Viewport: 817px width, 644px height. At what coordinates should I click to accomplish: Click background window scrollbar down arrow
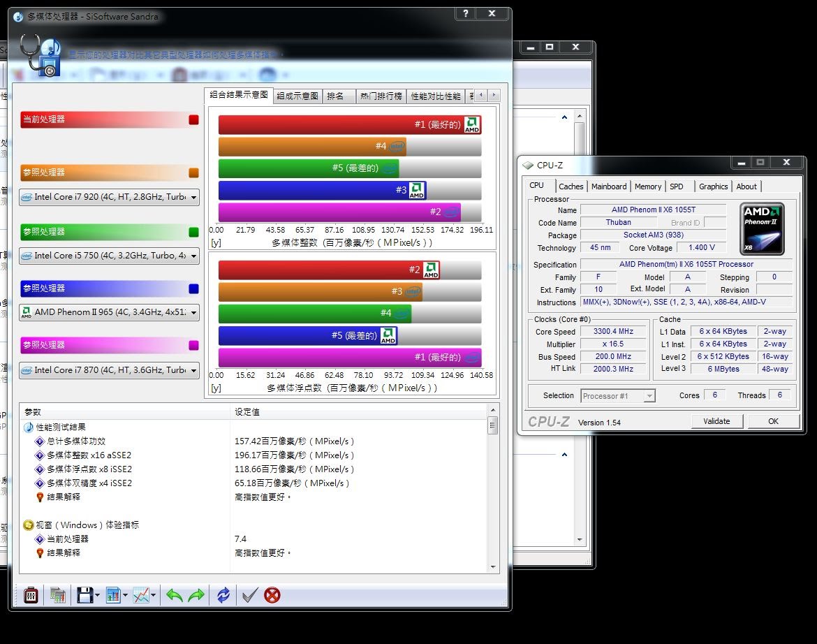click(x=580, y=540)
